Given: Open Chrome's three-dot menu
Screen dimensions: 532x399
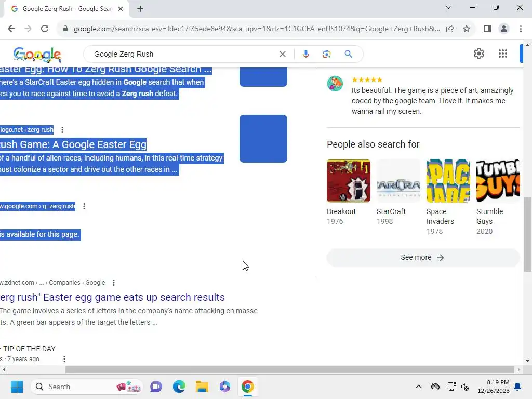Looking at the screenshot, I should 521,29.
